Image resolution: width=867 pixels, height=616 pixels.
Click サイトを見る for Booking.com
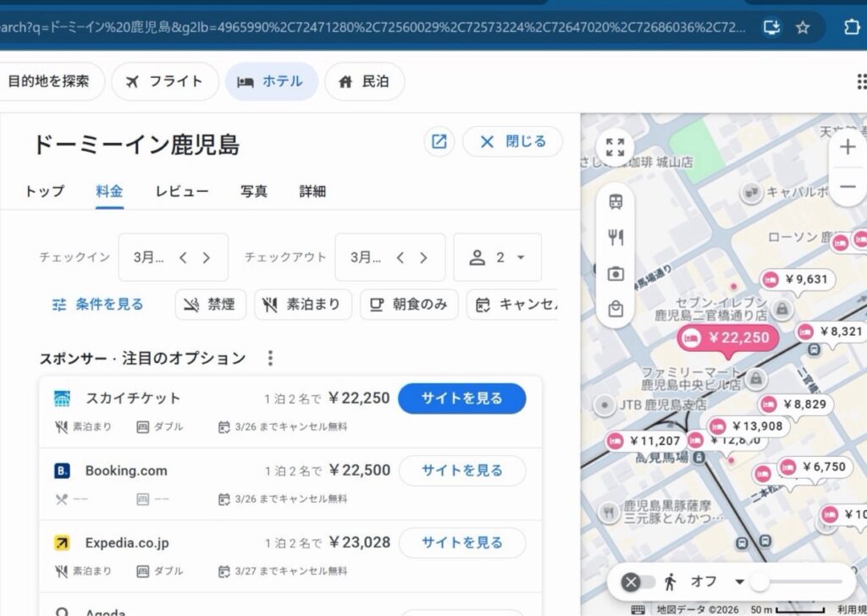[x=461, y=470]
